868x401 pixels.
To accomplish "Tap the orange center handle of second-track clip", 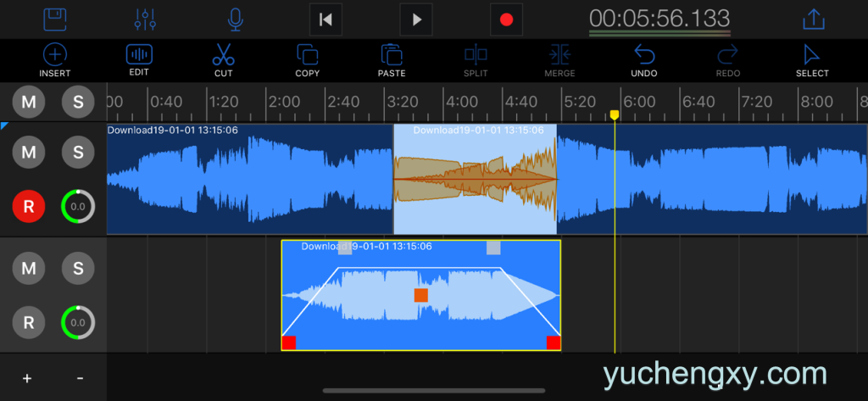I will pos(421,295).
